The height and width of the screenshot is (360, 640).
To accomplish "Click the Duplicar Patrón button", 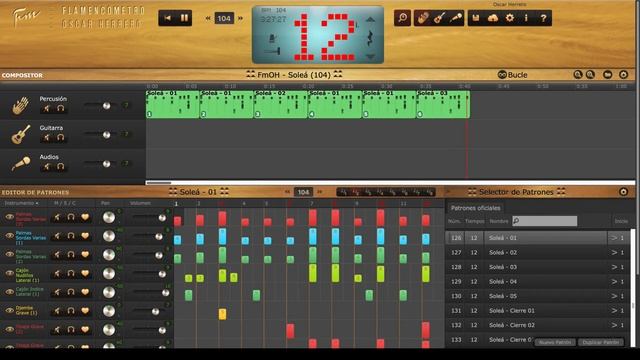I will [601, 342].
